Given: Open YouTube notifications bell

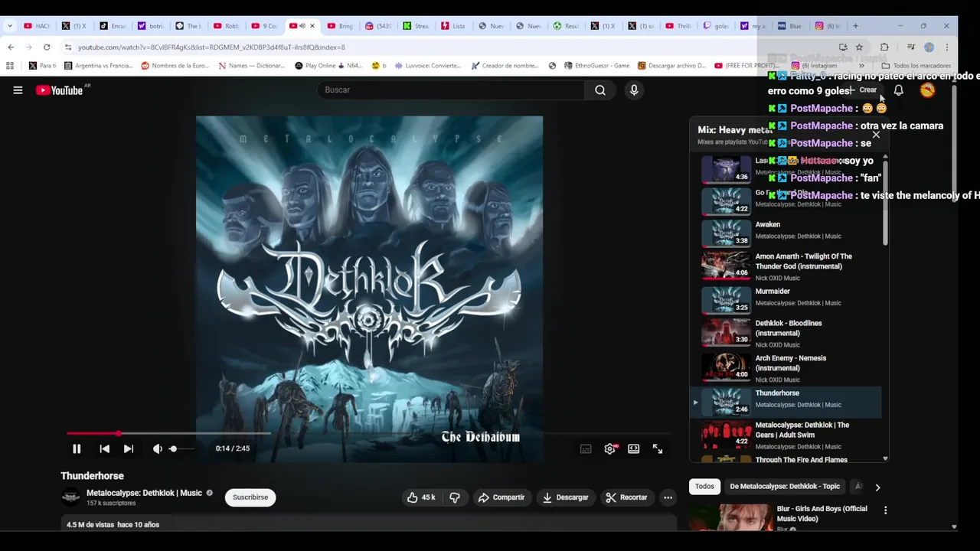Looking at the screenshot, I should click(x=899, y=90).
